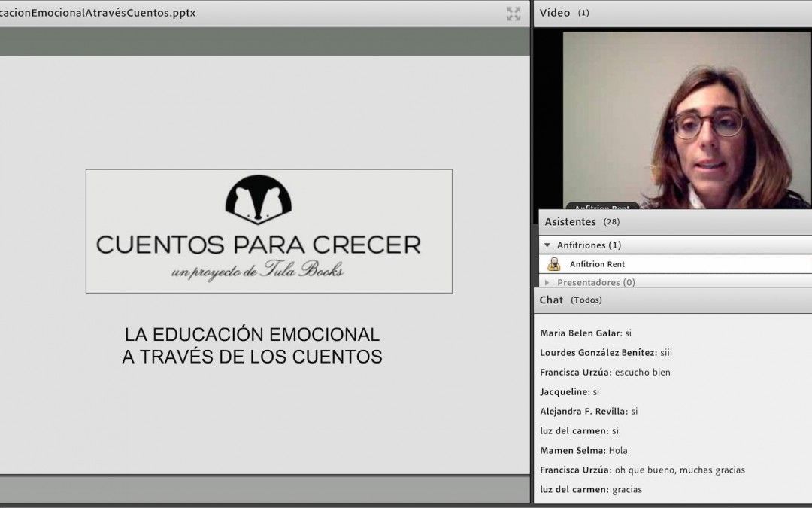Click the slide title La Educación Emocional
This screenshot has width=812, height=508.
coord(252,345)
